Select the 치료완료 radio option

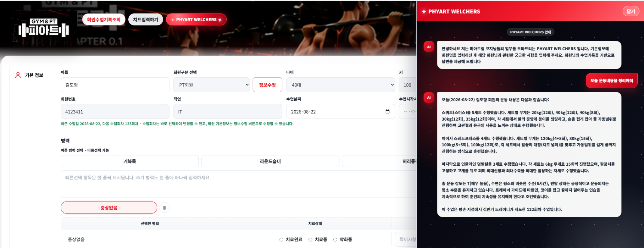pos(281,240)
